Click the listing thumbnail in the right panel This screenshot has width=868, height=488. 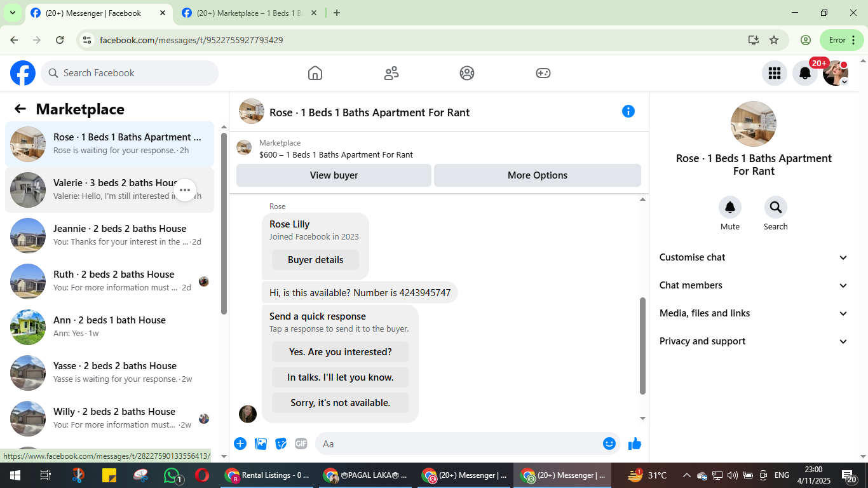tap(754, 124)
